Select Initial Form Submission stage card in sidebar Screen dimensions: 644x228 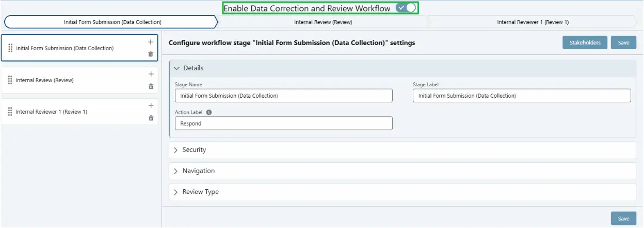pyautogui.click(x=79, y=48)
